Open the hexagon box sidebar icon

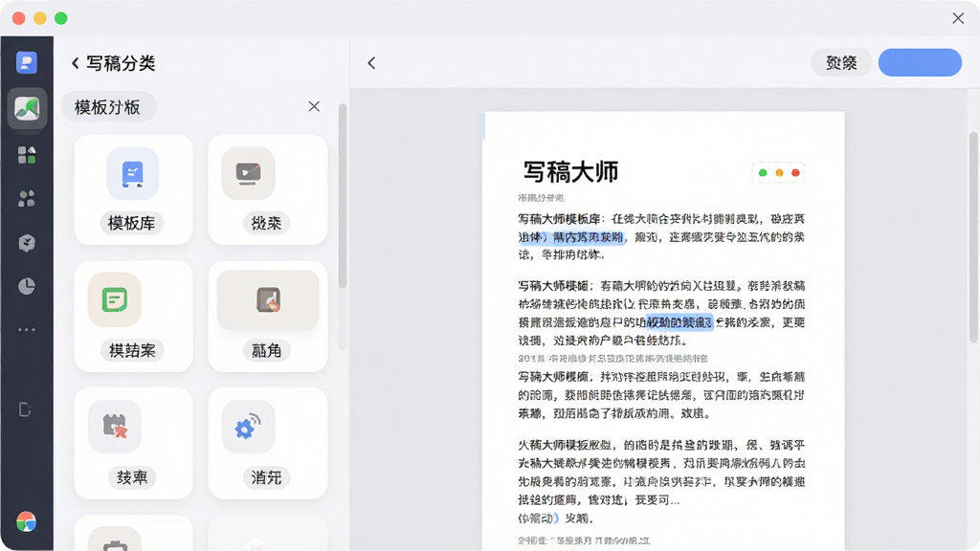26,242
